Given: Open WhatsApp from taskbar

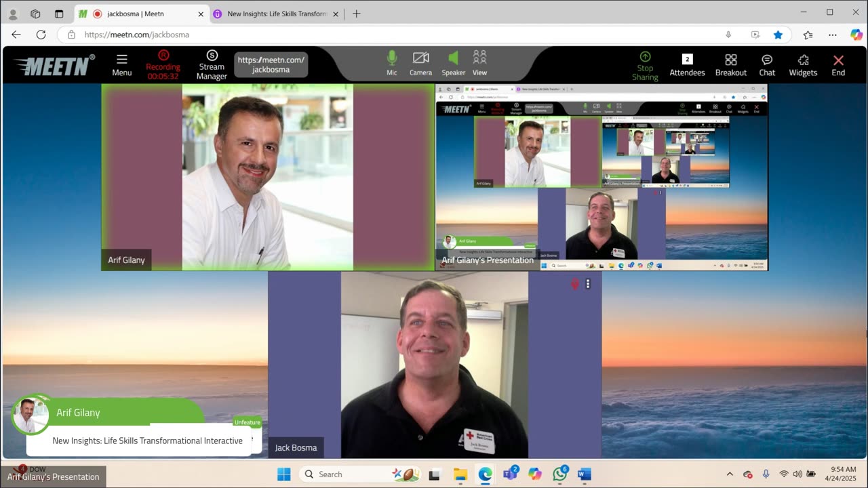Looking at the screenshot, I should 560,474.
